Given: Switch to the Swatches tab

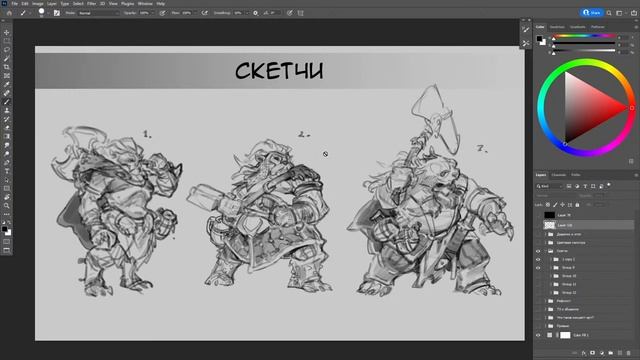Looking at the screenshot, I should [557, 27].
